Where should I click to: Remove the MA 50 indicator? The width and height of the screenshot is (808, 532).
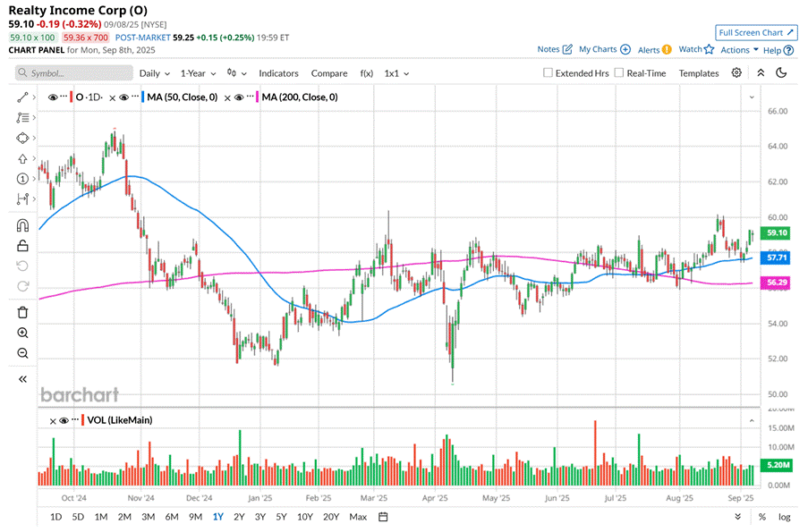(x=113, y=97)
